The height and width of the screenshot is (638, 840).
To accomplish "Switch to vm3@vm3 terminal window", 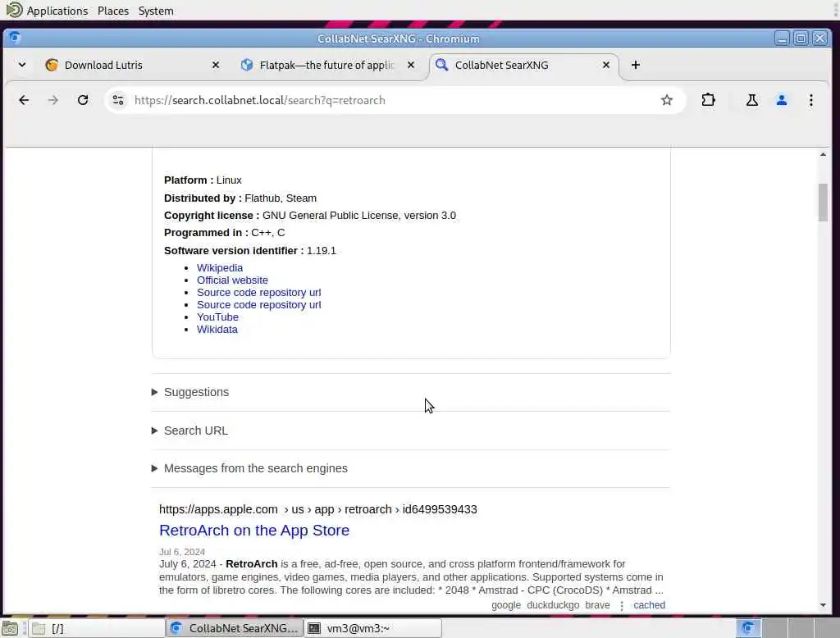I will 373,628.
